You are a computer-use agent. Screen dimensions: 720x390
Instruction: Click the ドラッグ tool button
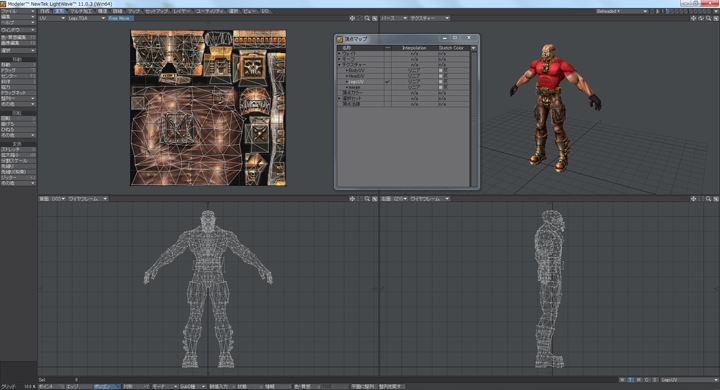pos(18,70)
